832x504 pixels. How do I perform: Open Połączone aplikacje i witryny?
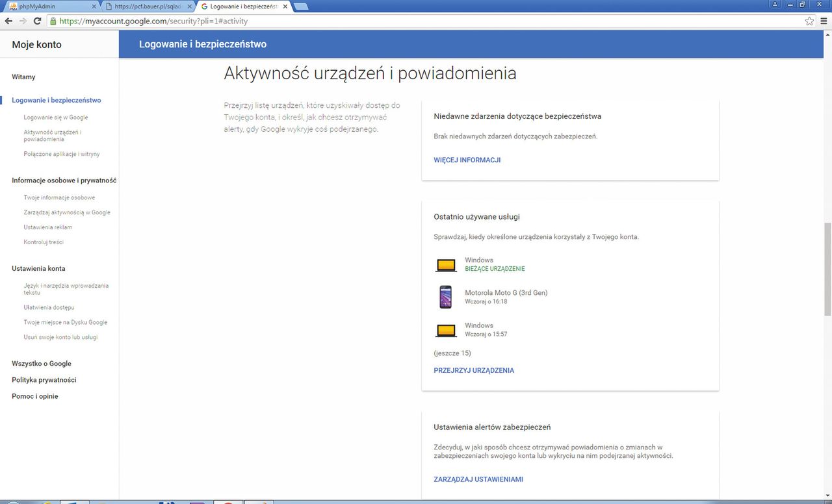click(x=62, y=154)
